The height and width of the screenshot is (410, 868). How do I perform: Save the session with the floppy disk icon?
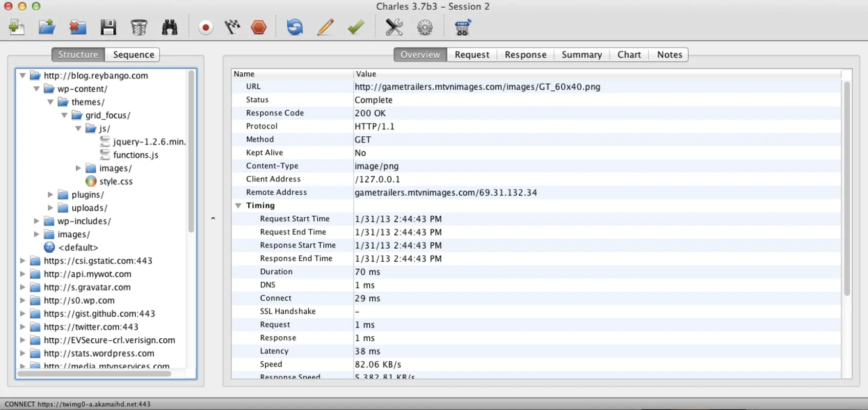tap(108, 27)
